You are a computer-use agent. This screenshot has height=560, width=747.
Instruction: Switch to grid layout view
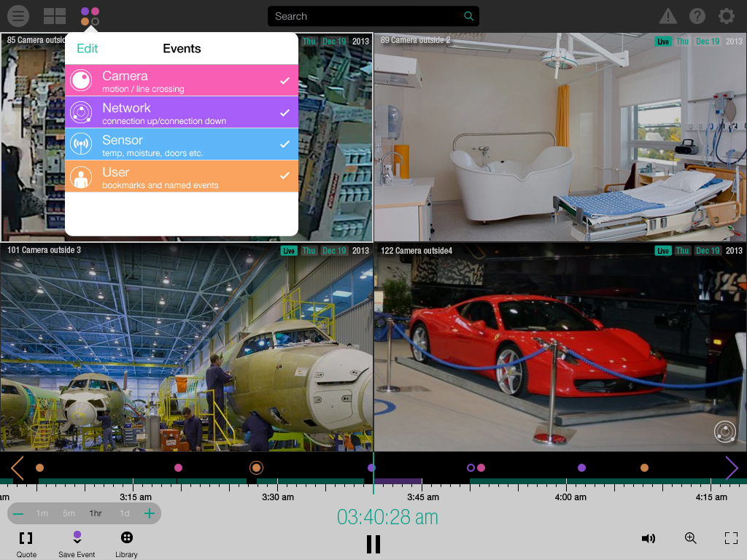[x=55, y=16]
